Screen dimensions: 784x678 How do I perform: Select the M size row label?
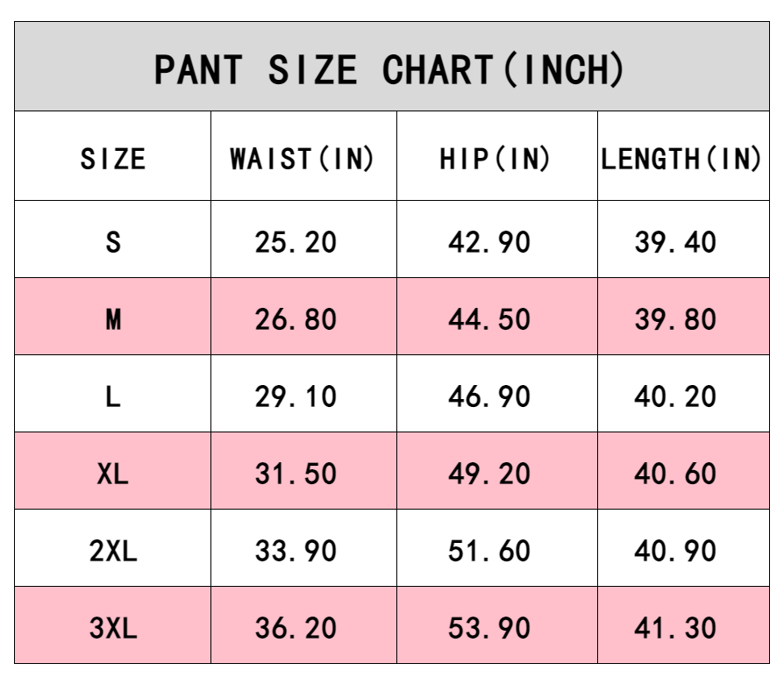click(x=113, y=319)
